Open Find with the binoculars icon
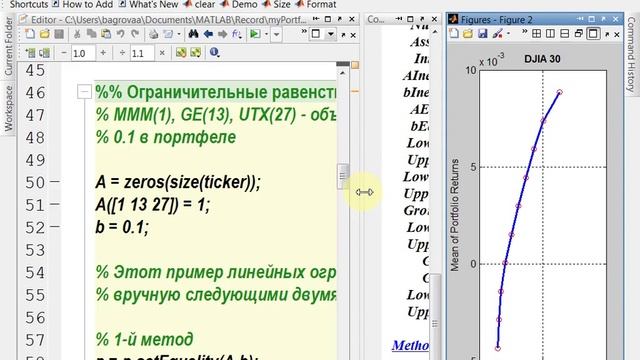640x360 pixels. (193, 34)
